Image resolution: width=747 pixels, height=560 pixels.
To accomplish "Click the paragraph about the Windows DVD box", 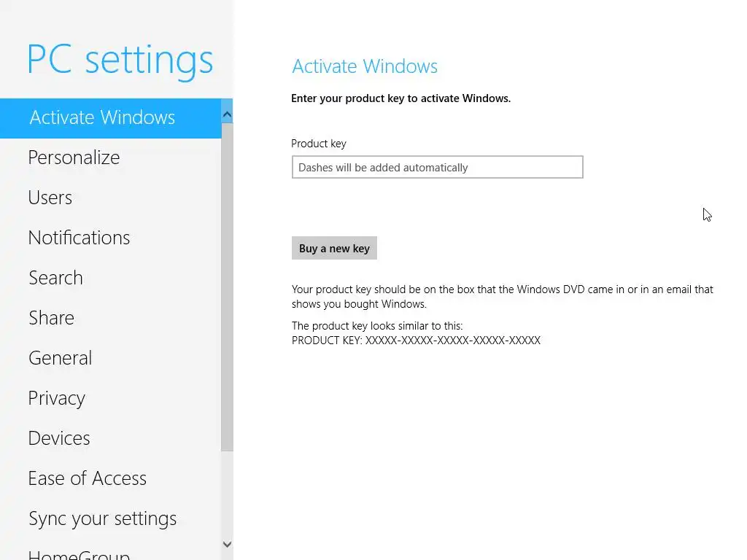I will (502, 297).
